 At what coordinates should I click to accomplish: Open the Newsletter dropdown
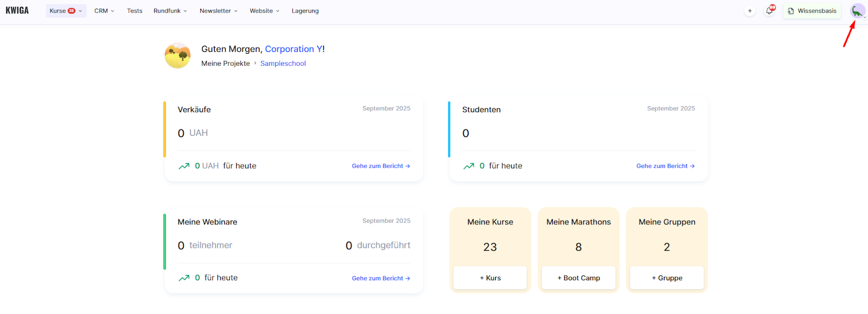[x=218, y=11]
